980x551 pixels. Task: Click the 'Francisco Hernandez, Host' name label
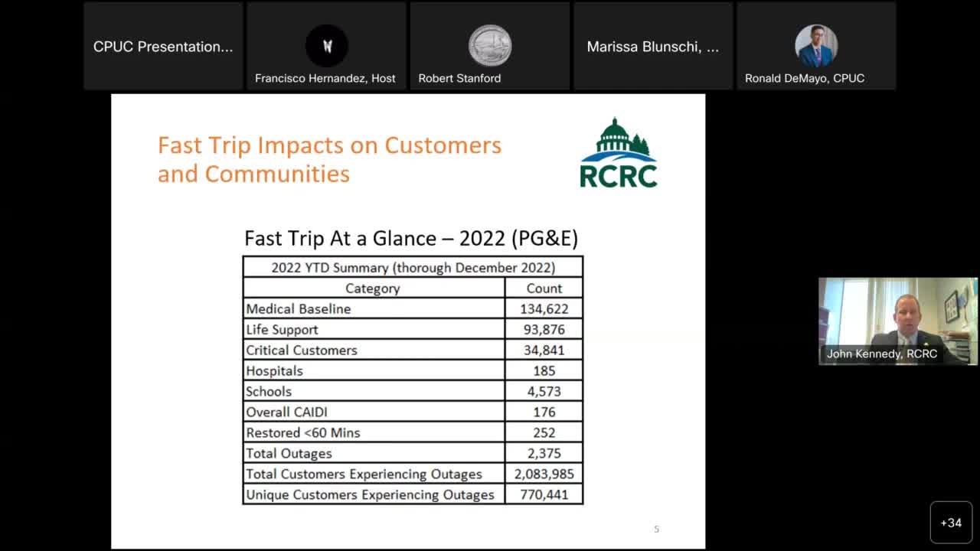[x=325, y=78]
